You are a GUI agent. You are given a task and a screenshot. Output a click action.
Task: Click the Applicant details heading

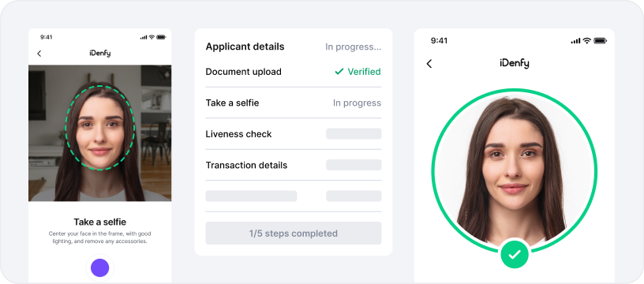245,47
